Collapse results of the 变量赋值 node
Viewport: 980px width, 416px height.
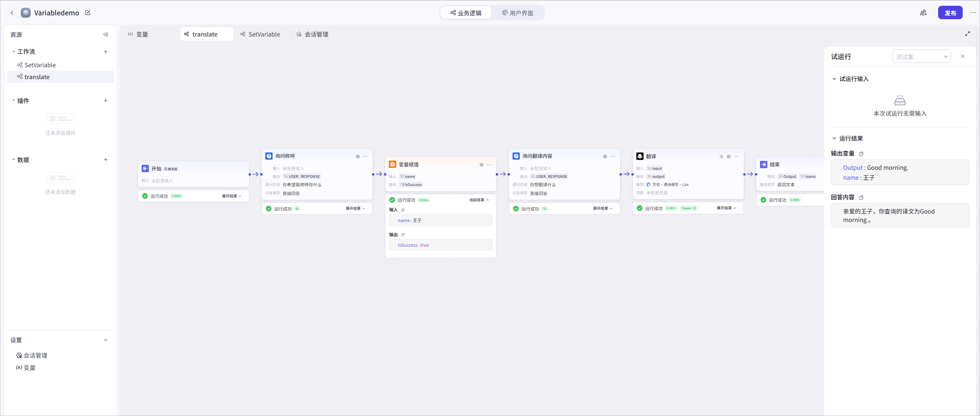(479, 200)
